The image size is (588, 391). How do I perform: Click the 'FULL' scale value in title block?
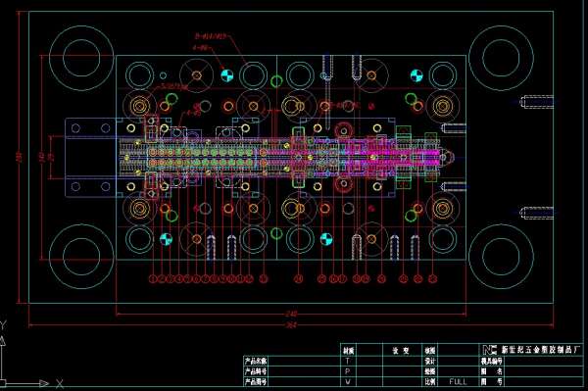pos(458,381)
